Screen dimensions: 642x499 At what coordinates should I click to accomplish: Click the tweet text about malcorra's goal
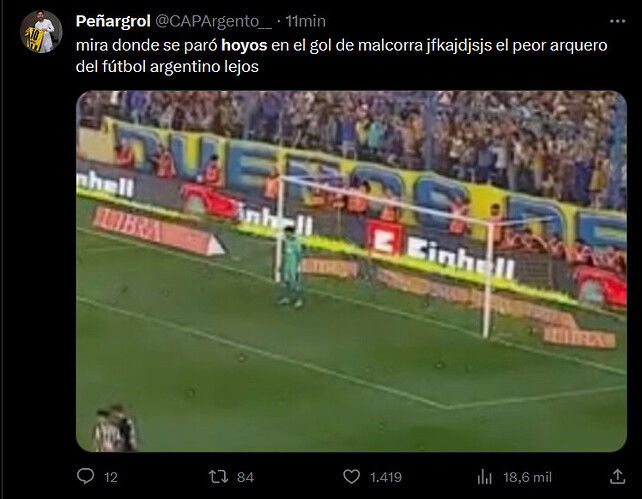(x=341, y=56)
